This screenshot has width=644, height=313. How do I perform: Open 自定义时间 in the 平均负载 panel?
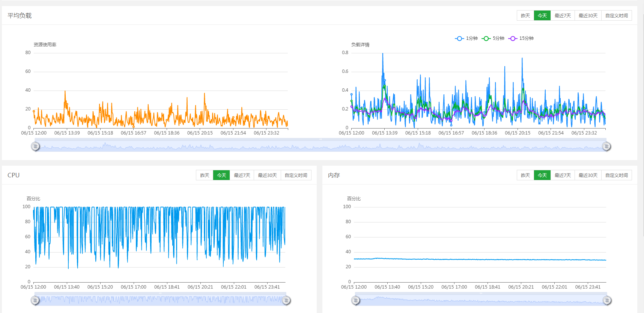click(617, 15)
